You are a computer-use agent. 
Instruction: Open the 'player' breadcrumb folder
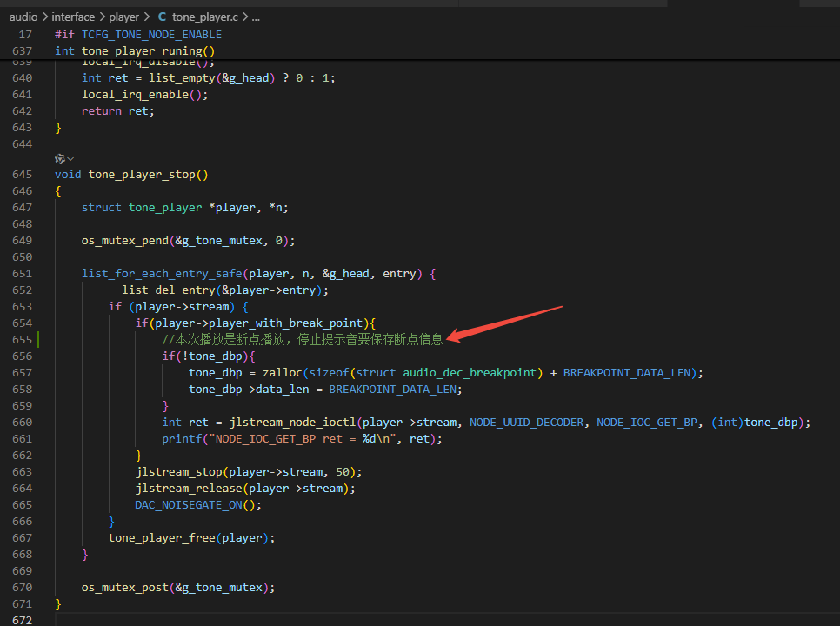pos(123,17)
